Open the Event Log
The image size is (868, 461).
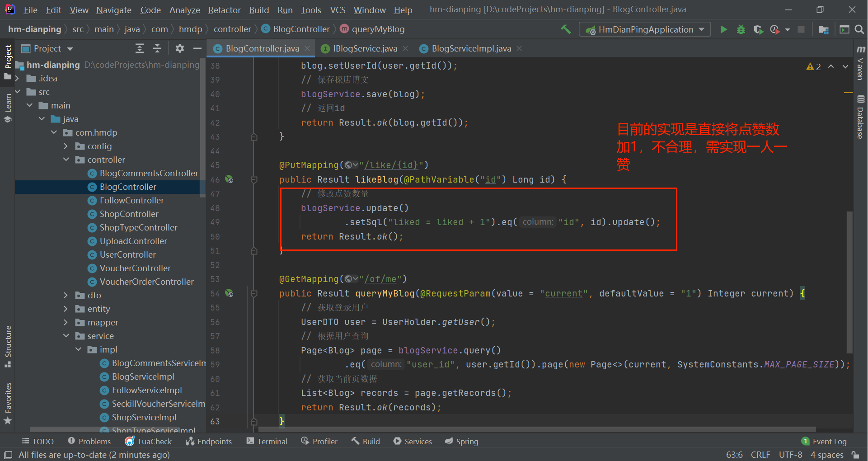pos(824,442)
